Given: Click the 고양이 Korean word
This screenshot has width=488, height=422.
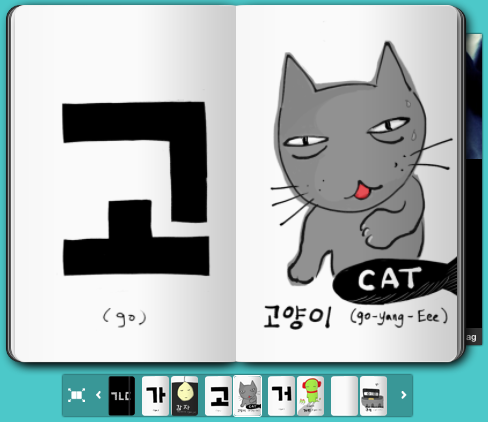Looking at the screenshot, I should click(x=298, y=317).
